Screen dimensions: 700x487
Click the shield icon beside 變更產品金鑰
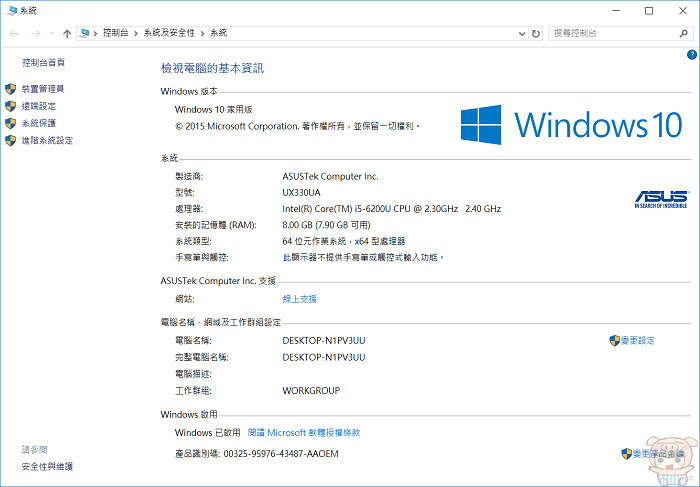[627, 454]
